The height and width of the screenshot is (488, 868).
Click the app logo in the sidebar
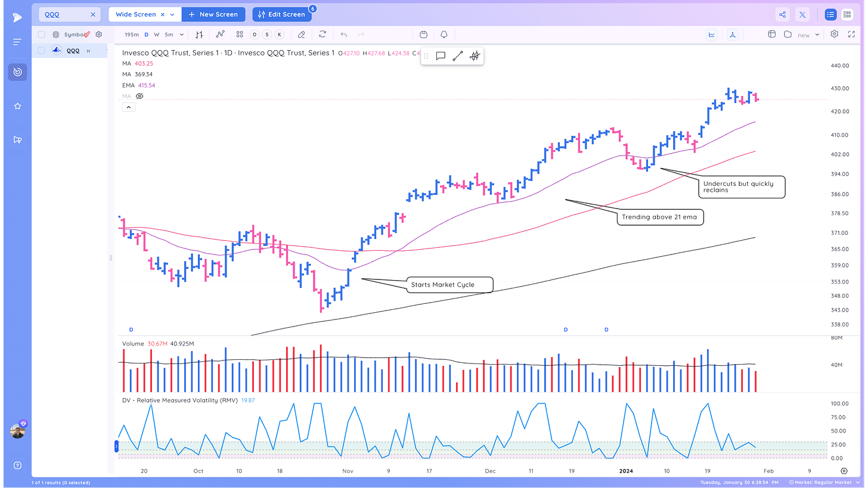(17, 17)
